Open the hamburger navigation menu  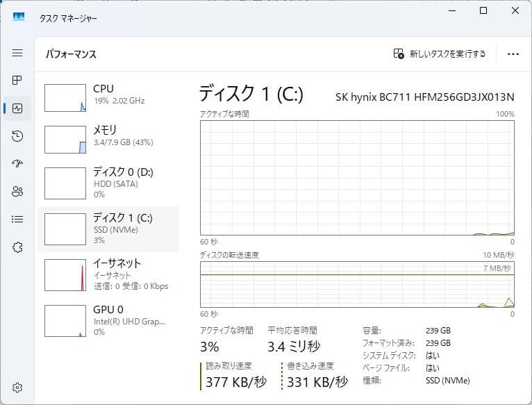[x=17, y=53]
